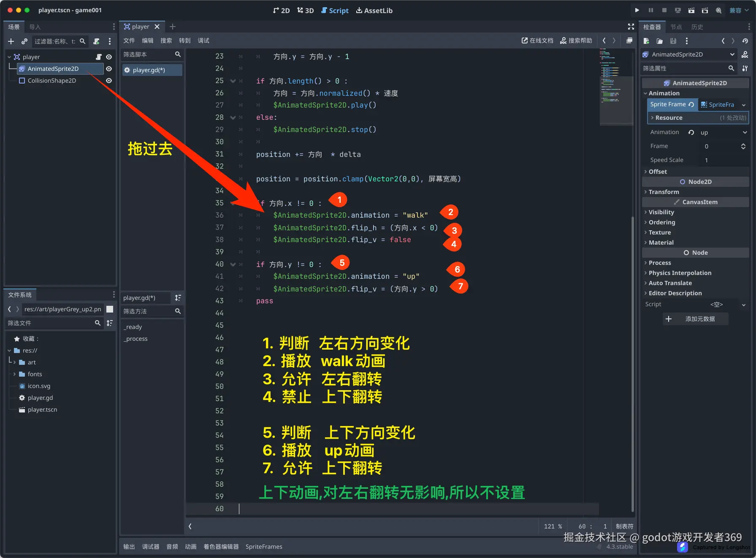Click the create new resource icon in inspector

(646, 41)
